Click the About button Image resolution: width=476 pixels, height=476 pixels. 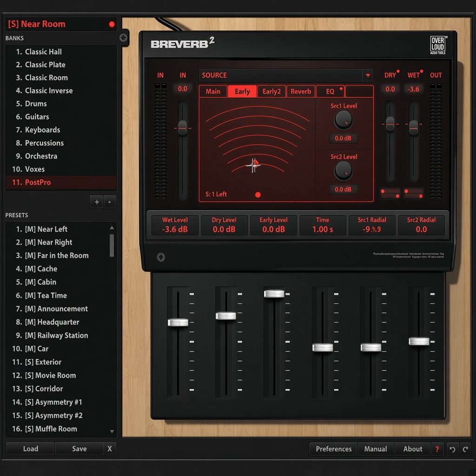(x=413, y=449)
